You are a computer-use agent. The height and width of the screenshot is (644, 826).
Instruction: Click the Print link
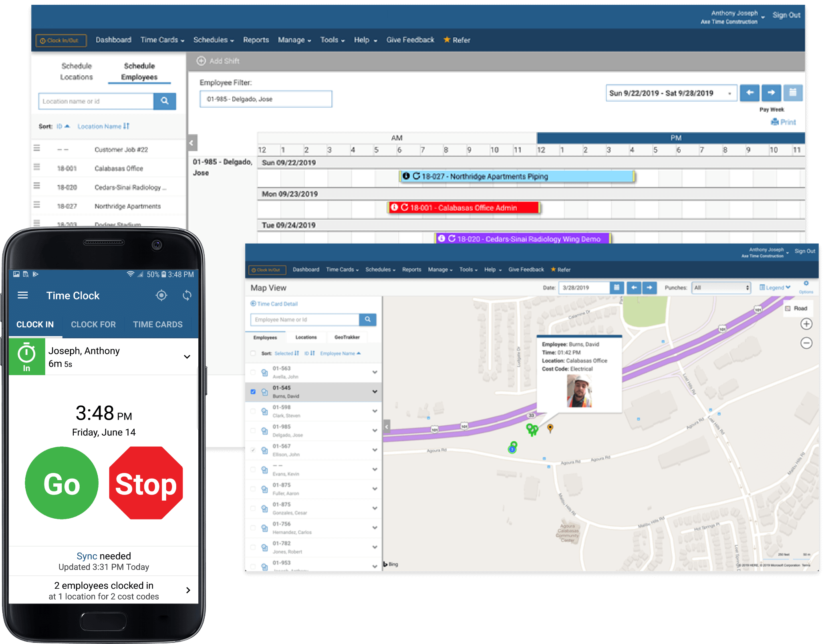784,122
